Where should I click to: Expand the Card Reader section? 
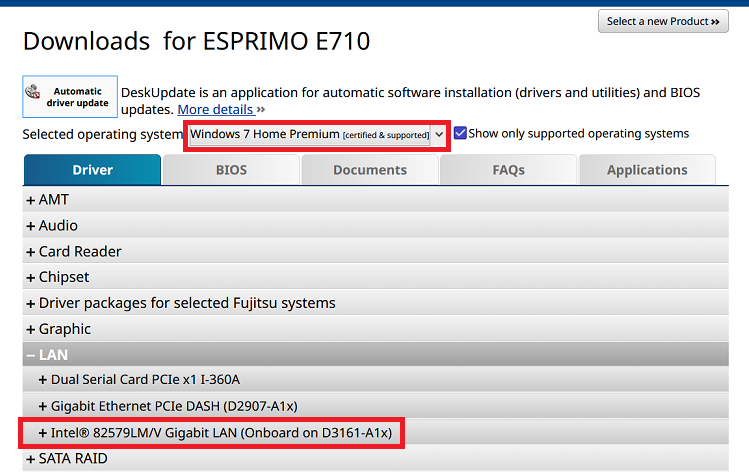click(375, 251)
